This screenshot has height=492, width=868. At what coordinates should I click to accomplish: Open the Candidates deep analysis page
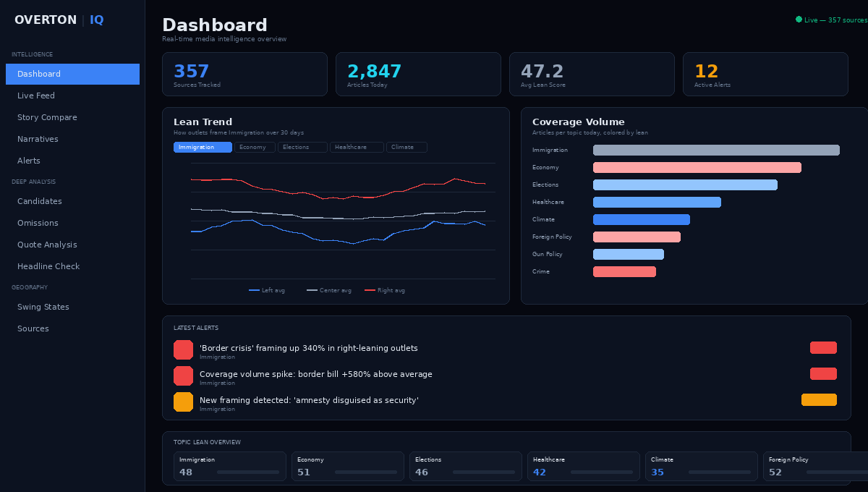[x=40, y=201]
